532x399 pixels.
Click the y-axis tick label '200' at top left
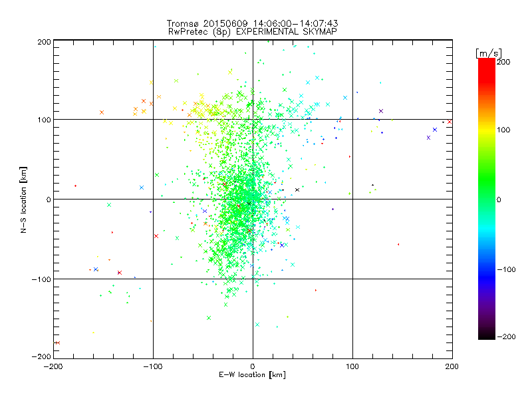tap(44, 42)
